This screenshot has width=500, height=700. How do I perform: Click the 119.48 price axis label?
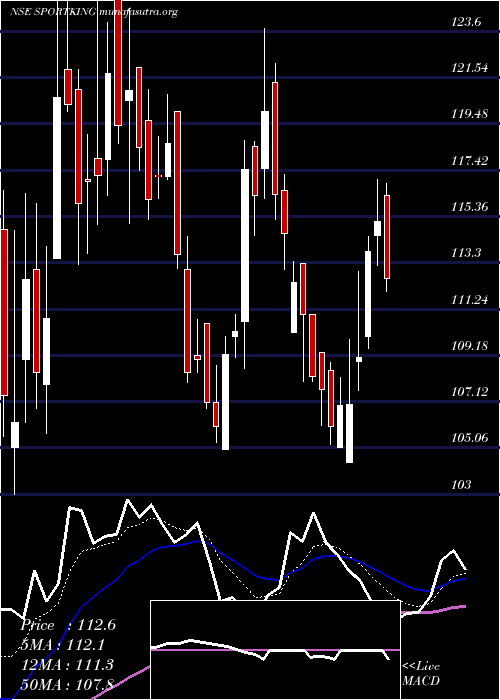click(x=469, y=114)
